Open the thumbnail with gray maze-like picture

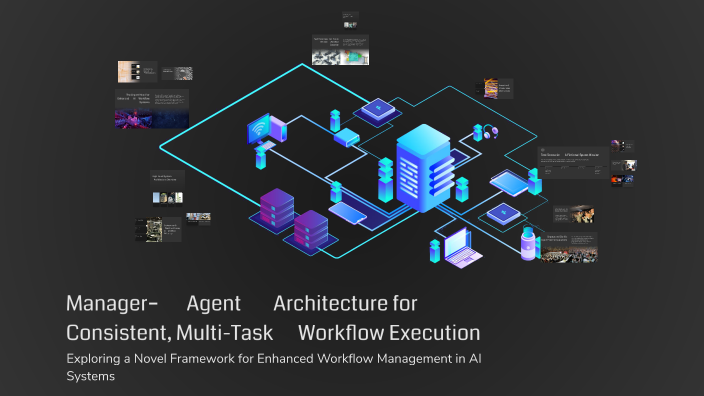click(177, 73)
